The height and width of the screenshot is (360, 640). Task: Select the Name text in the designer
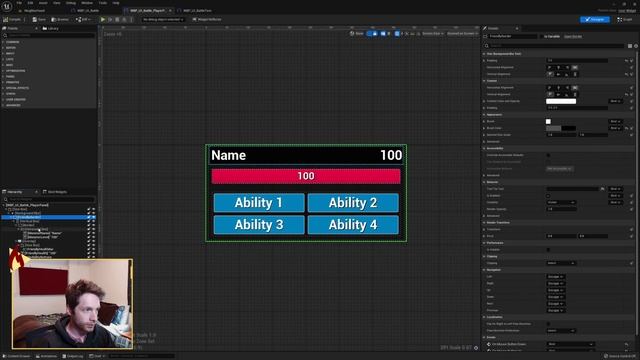[229, 155]
